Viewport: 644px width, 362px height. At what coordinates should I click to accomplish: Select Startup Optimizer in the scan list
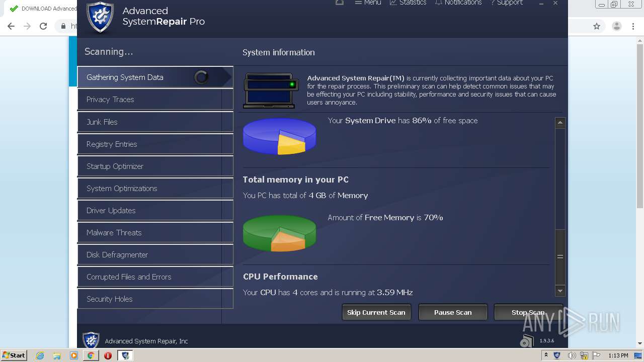[x=155, y=166]
